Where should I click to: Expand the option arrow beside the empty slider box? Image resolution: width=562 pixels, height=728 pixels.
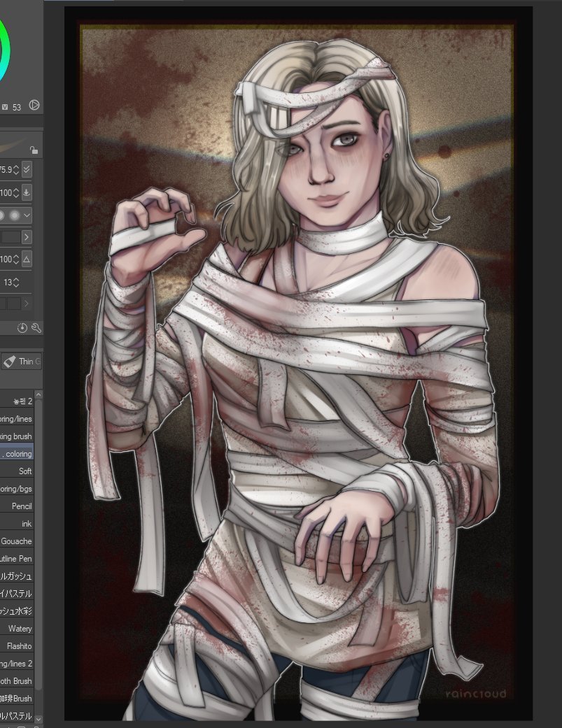click(x=27, y=237)
